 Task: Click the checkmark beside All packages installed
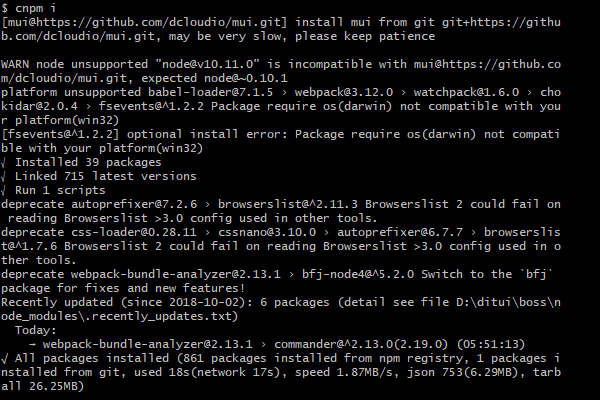coord(4,359)
